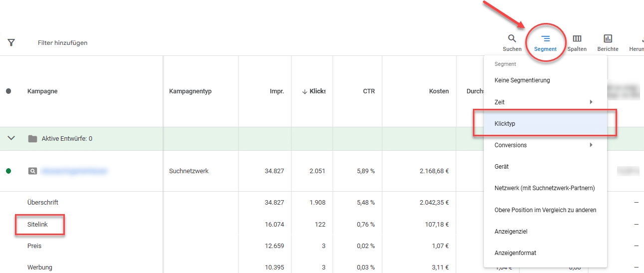The height and width of the screenshot is (273, 644).
Task: Click the 5,89 % CTR value
Action: click(365, 171)
